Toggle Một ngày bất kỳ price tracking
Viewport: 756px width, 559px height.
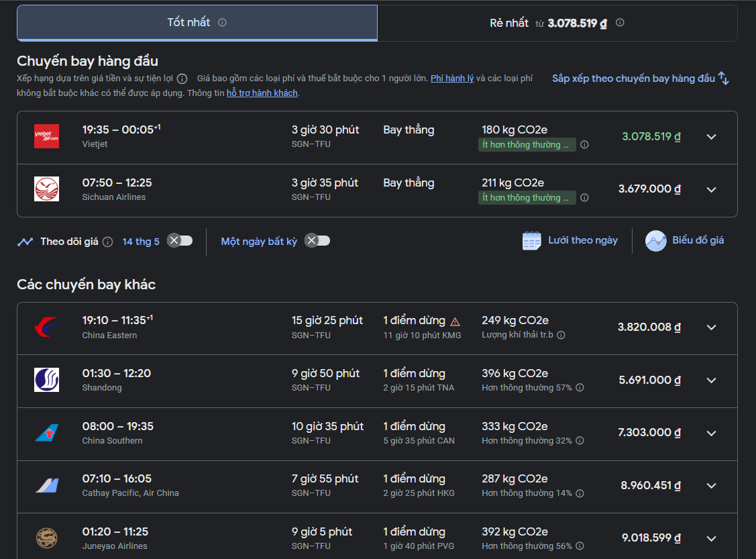tap(317, 240)
